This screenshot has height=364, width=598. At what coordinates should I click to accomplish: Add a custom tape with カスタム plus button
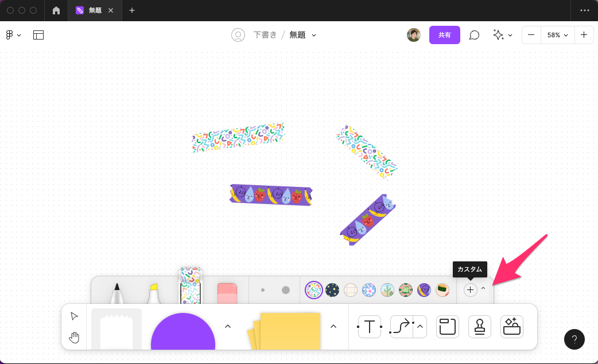pos(469,290)
